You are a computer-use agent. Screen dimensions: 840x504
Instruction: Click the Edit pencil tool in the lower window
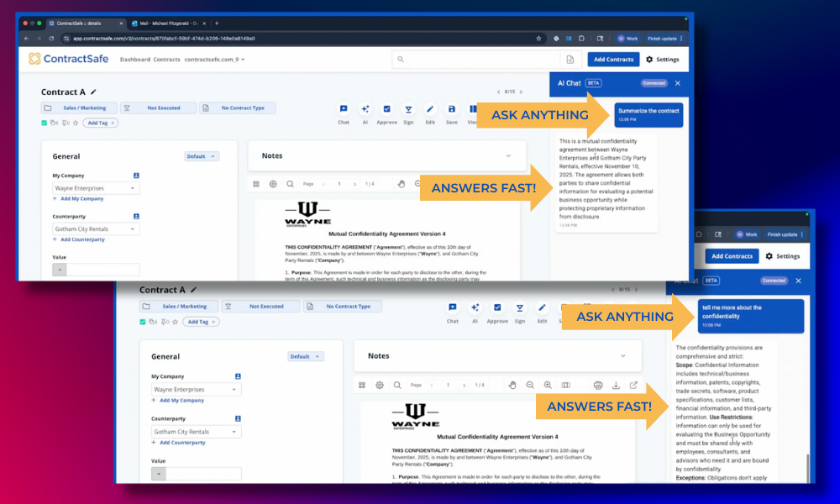click(x=542, y=307)
